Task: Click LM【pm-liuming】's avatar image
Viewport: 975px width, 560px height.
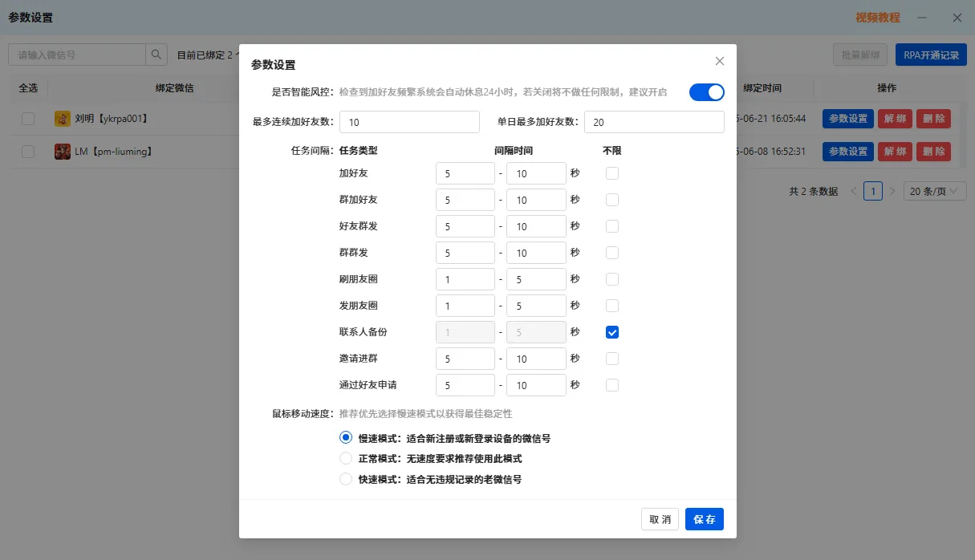Action: point(63,151)
